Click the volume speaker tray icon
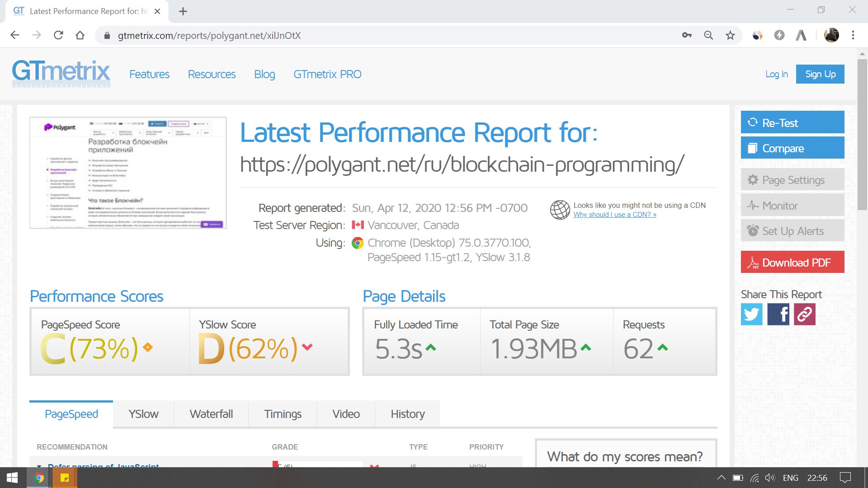The height and width of the screenshot is (488, 868). pyautogui.click(x=770, y=478)
